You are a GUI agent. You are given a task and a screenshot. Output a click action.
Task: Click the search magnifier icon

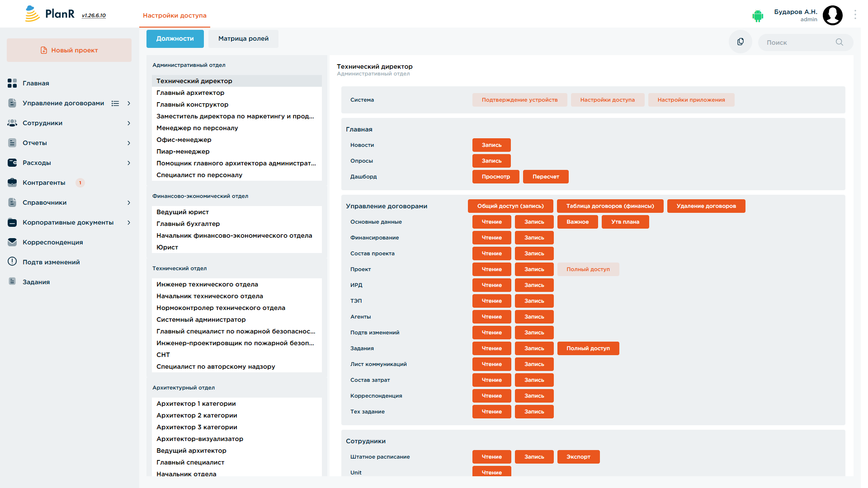tap(840, 42)
